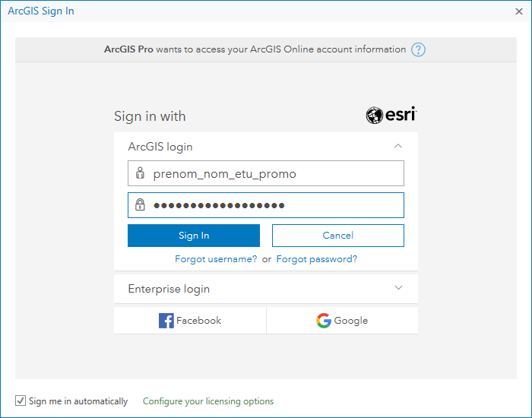Image resolution: width=532 pixels, height=418 pixels.
Task: Click the Esri globe logo
Action: 375,116
